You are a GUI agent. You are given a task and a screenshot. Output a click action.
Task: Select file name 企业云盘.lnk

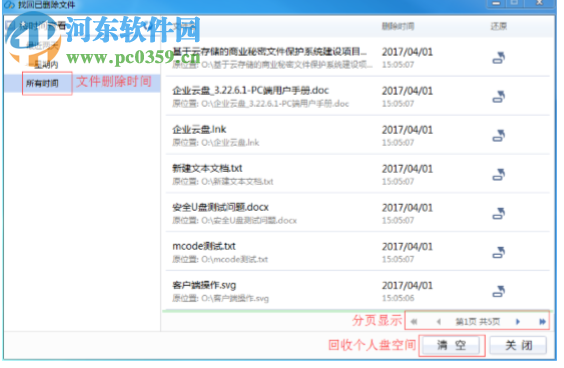click(x=199, y=129)
